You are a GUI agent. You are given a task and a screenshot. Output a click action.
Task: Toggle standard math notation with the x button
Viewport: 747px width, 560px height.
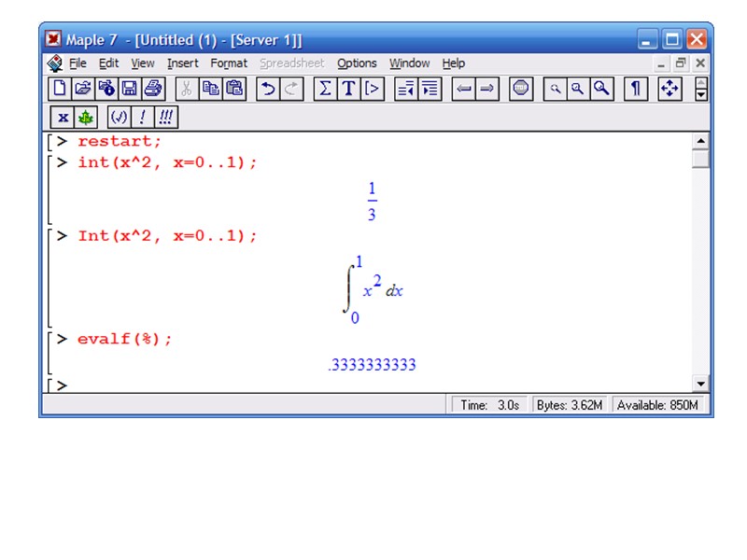pyautogui.click(x=63, y=118)
